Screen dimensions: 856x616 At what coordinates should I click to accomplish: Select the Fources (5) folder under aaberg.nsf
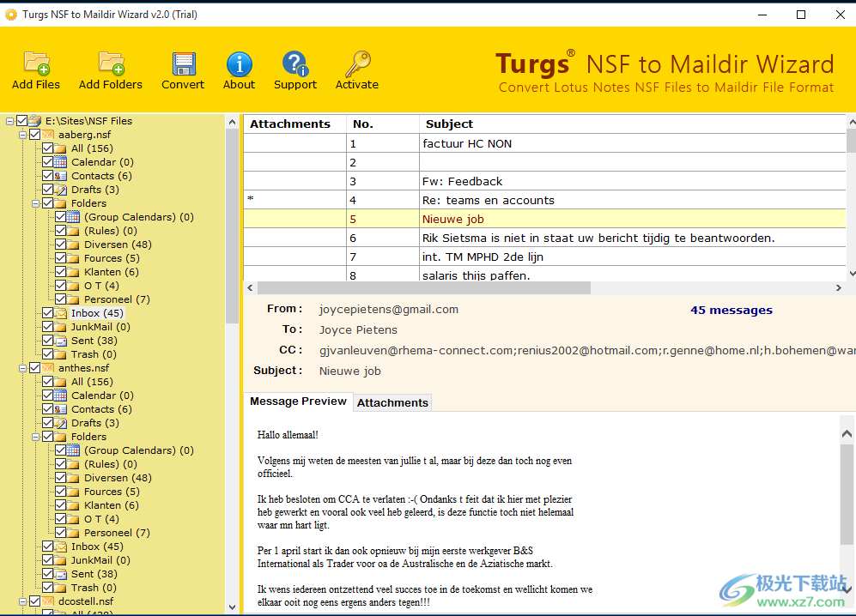click(112, 258)
